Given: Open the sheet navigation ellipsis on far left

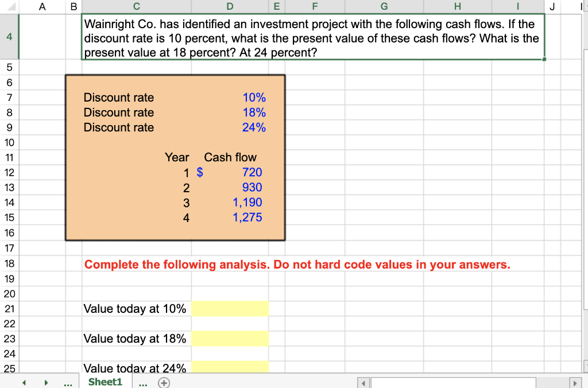Looking at the screenshot, I should point(67,382).
